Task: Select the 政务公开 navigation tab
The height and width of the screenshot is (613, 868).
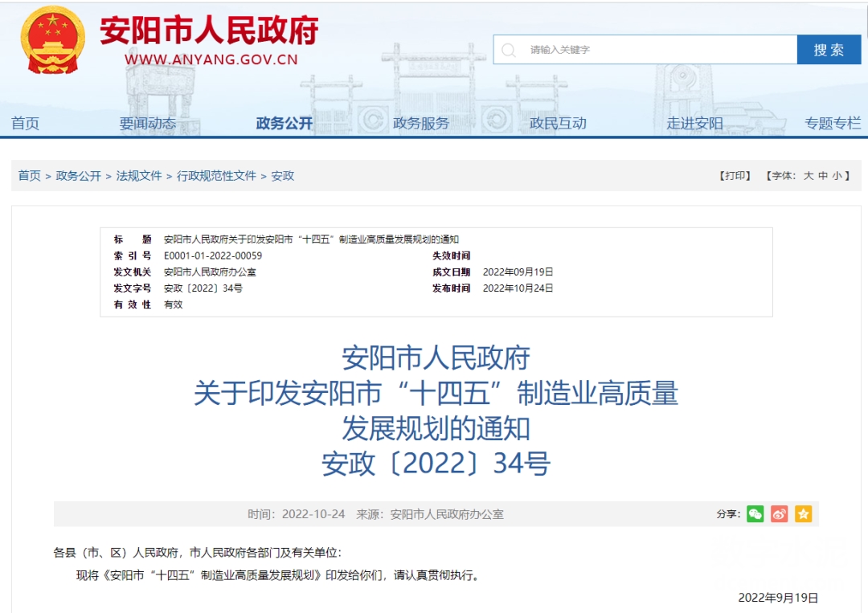Action: tap(285, 123)
